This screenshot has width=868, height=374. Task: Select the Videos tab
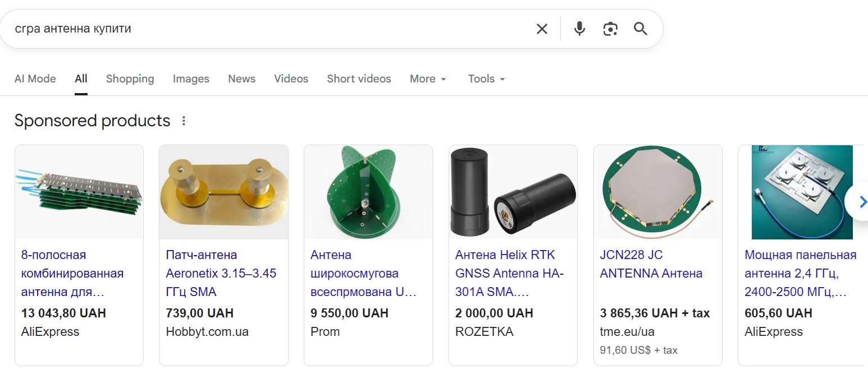[x=291, y=79]
